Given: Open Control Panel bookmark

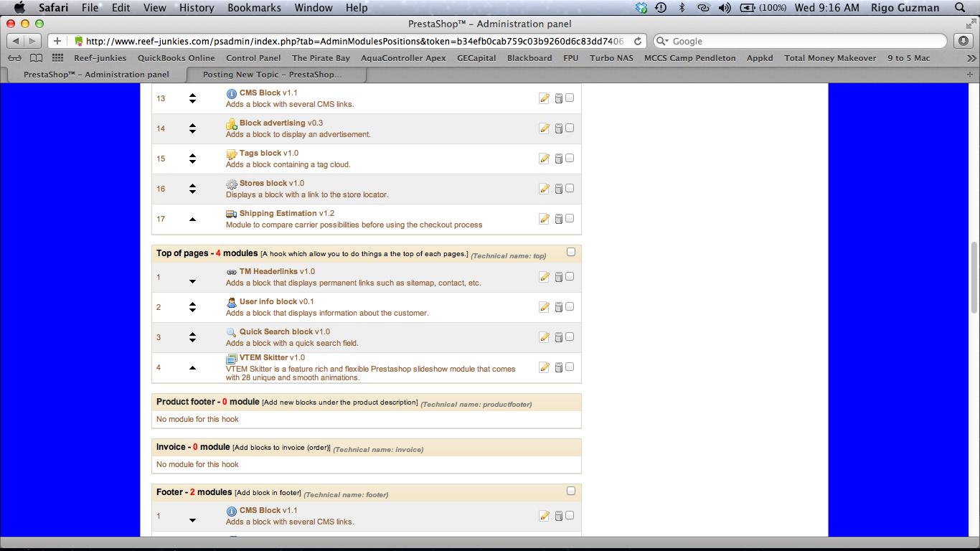Looking at the screenshot, I should 253,58.
